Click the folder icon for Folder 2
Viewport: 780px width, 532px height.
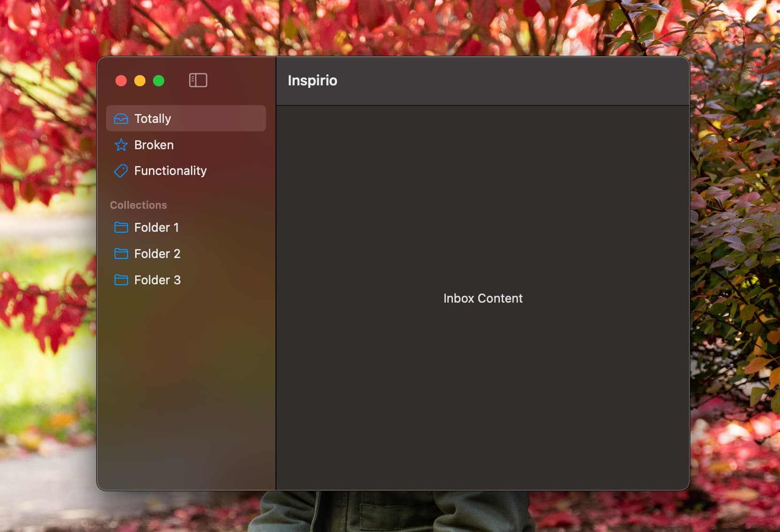click(121, 254)
